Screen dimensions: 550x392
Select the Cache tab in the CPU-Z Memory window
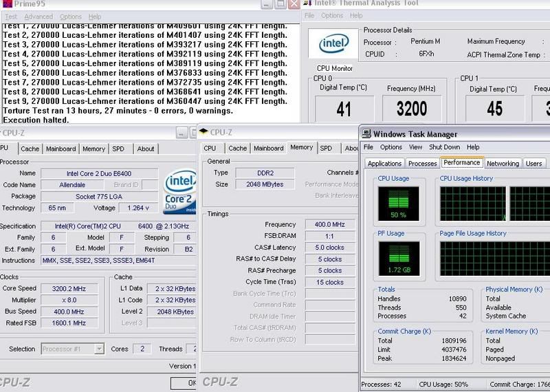(237, 148)
